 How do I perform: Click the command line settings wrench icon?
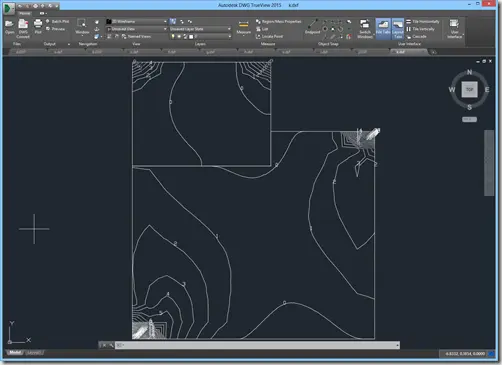click(x=111, y=345)
